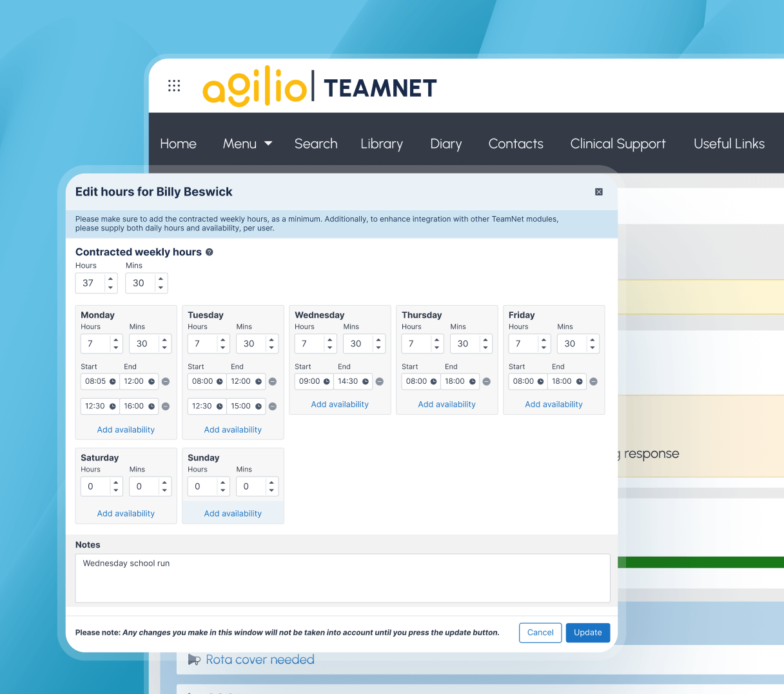Open clock picker for Monday 08:05 start
784x694 pixels.
click(x=113, y=382)
